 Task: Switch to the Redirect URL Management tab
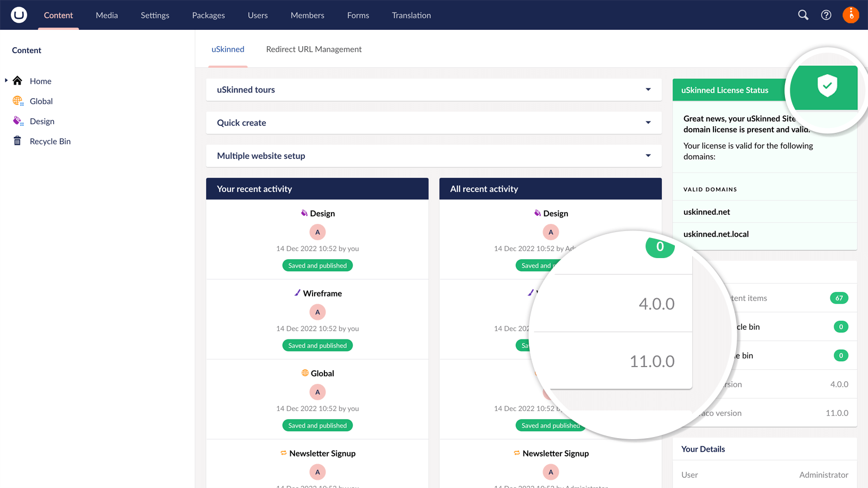[x=314, y=49]
